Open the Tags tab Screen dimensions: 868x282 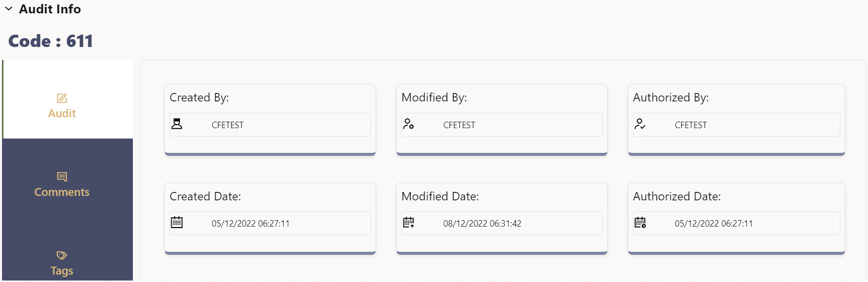62,271
